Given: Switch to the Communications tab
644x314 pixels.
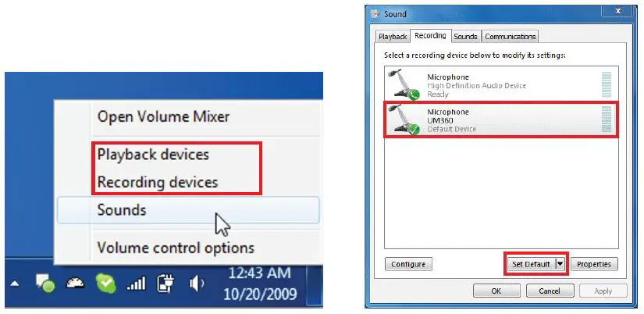Looking at the screenshot, I should pos(510,36).
